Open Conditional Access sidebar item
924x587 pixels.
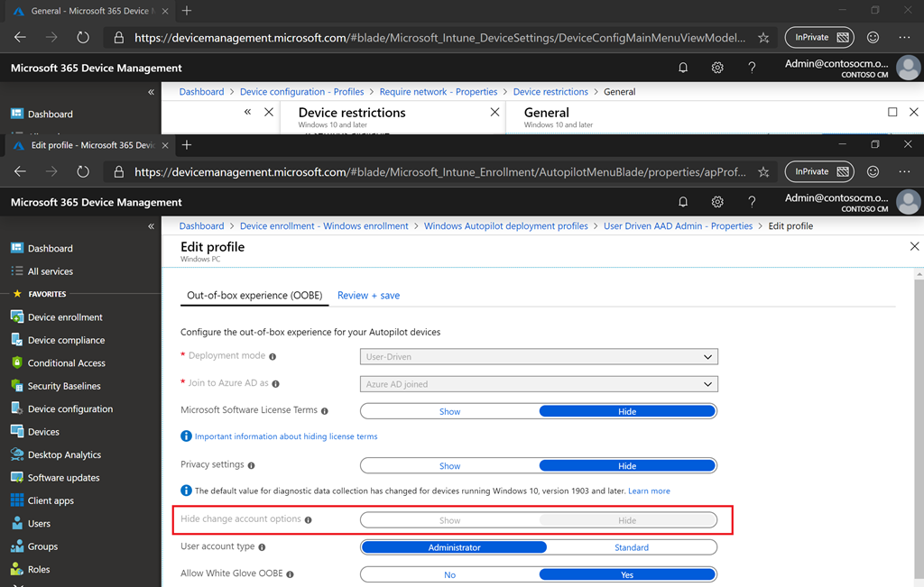pos(66,363)
